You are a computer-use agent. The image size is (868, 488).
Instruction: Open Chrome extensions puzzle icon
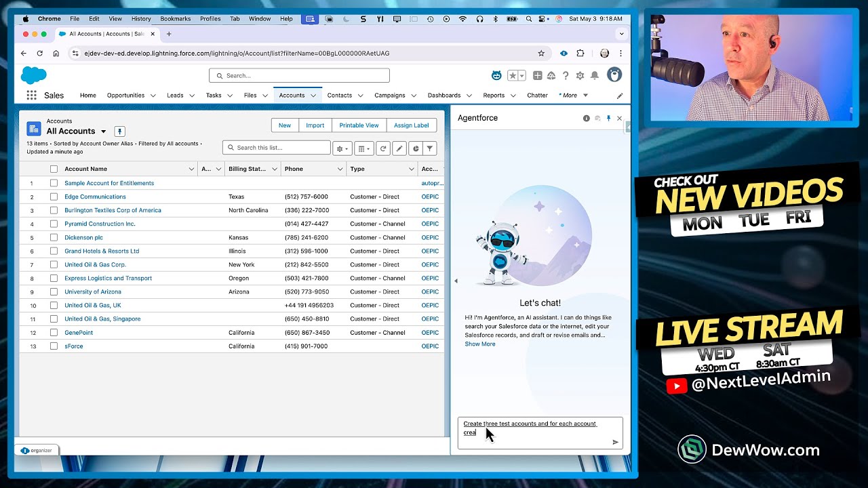click(x=580, y=53)
